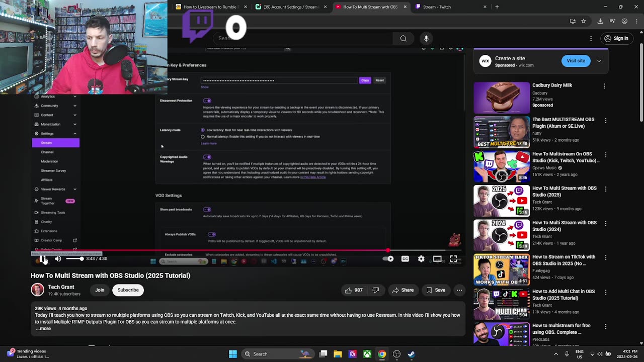Switch the player to theater mode

tap(437, 259)
